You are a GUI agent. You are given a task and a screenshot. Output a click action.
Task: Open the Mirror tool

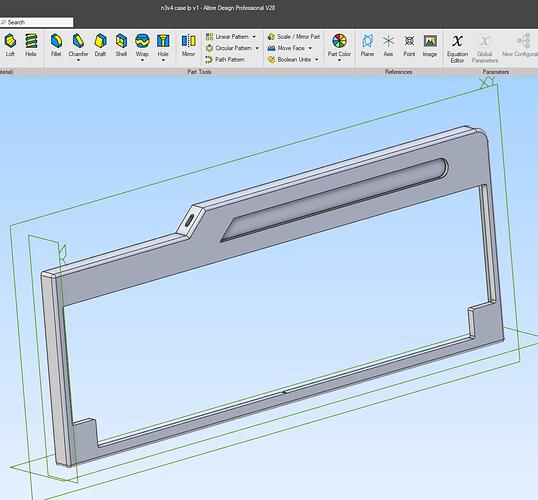[188, 45]
